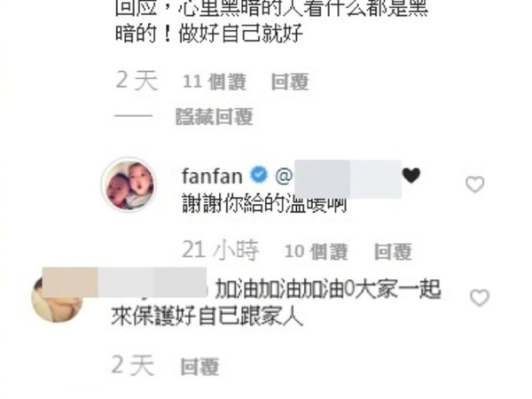This screenshot has height=399, width=532.
Task: Click the blue verified badge beside fanfan
Action: pyautogui.click(x=259, y=175)
